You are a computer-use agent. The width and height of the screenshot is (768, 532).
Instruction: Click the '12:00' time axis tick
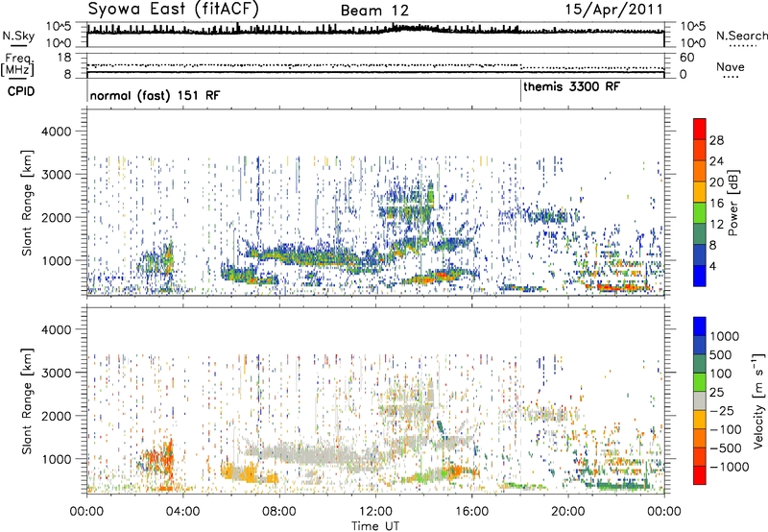(375, 512)
